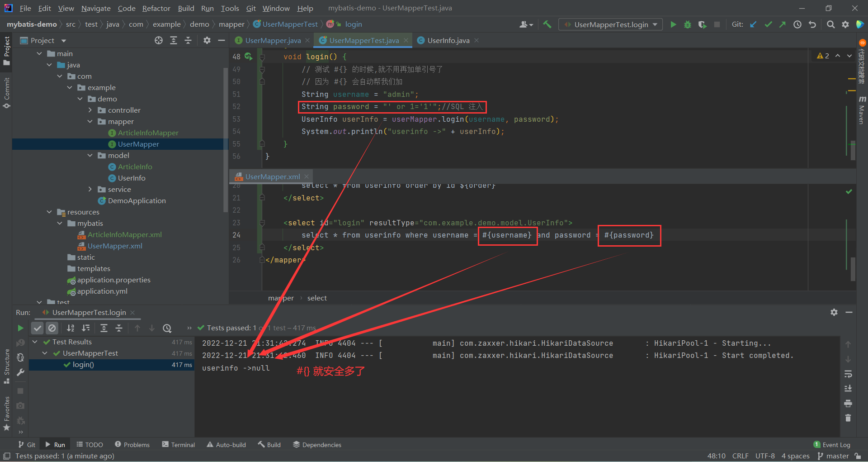The height and width of the screenshot is (462, 868).
Task: Rerun tests in Run panel
Action: [20, 328]
